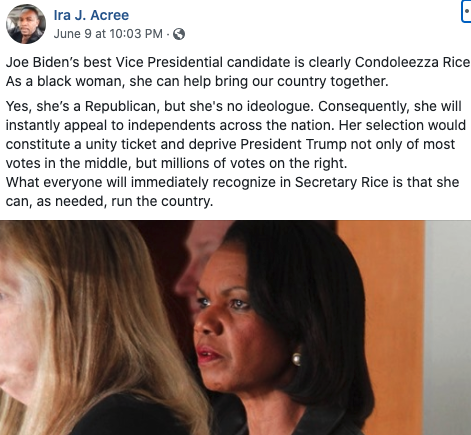Click the word Republican in the post

[119, 106]
